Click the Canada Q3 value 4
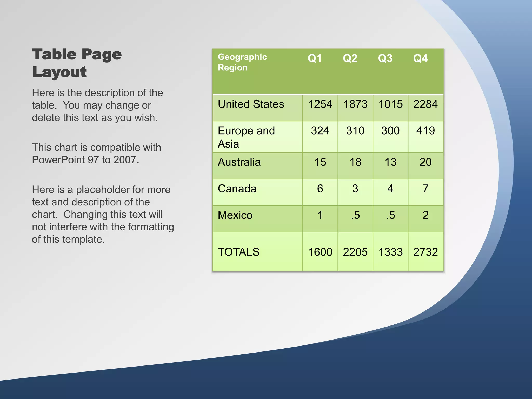Screen dimensions: 532x399 (x=390, y=189)
